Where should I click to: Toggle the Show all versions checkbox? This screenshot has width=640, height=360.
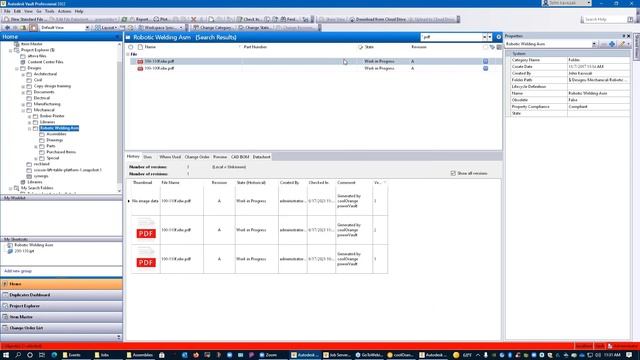[x=453, y=173]
